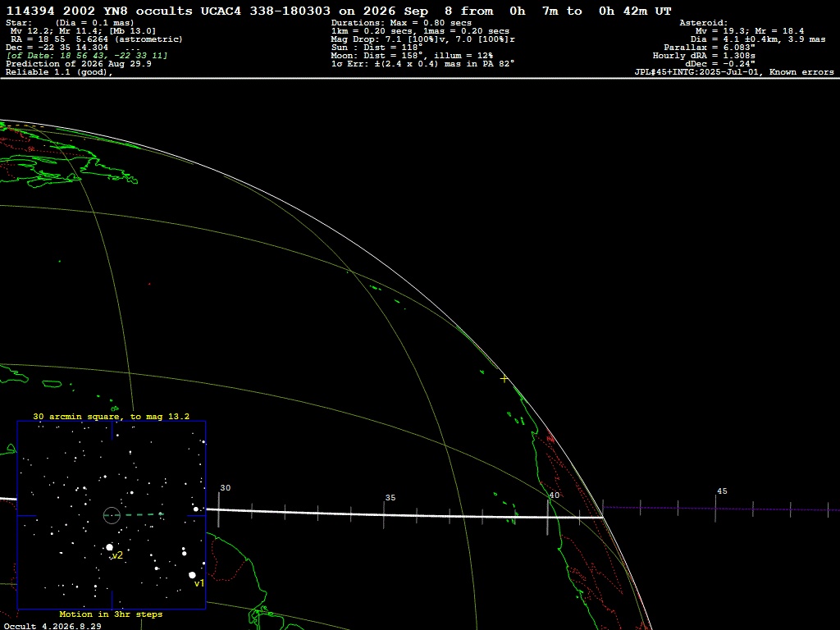This screenshot has width=840, height=630.
Task: Click the 'Motion in 3hr steps' caption
Action: [111, 614]
